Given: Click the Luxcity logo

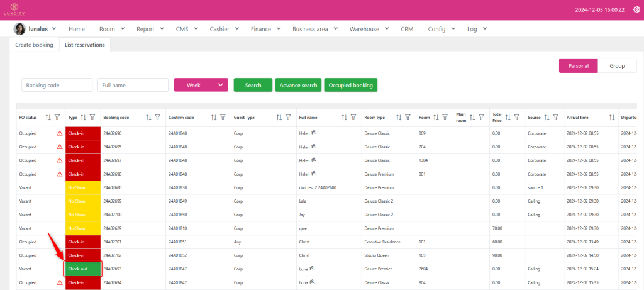Looking at the screenshot, I should click(13, 10).
